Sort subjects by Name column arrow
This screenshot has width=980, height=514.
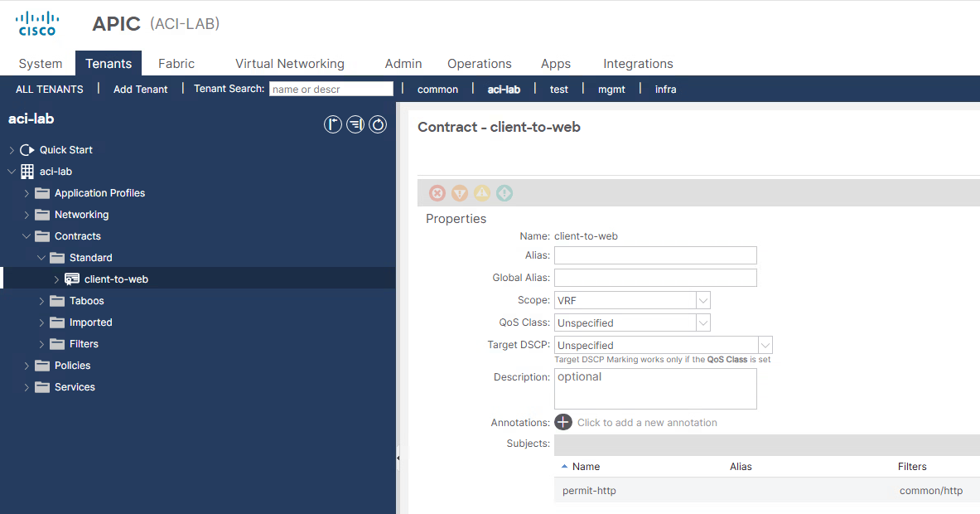[x=564, y=467]
